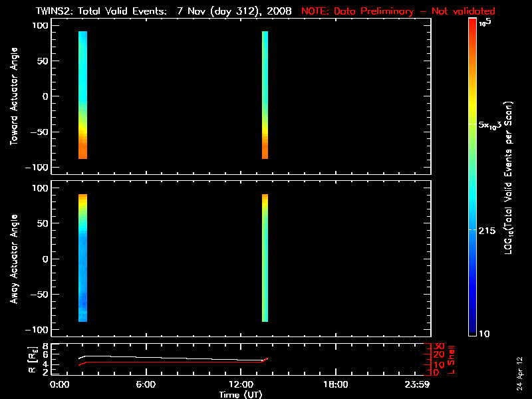Click the vertical rainbow color bar
Screen dimensions: 532x399
click(471, 178)
